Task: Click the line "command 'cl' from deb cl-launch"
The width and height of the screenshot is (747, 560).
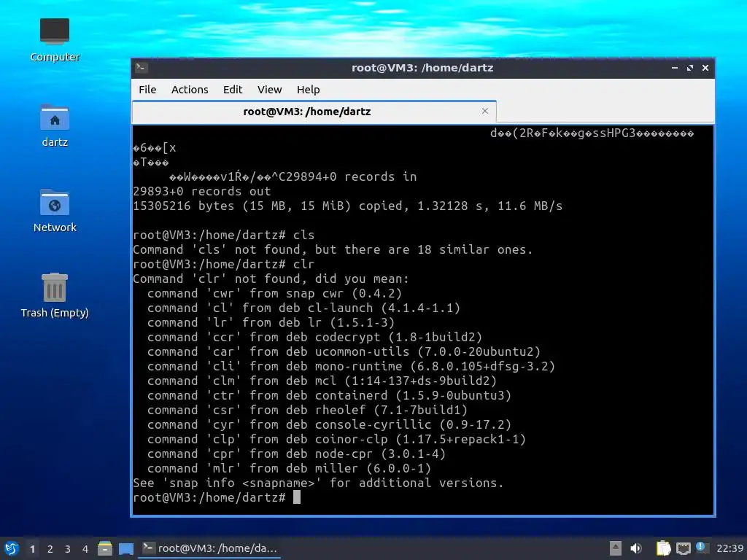Action: (x=303, y=308)
